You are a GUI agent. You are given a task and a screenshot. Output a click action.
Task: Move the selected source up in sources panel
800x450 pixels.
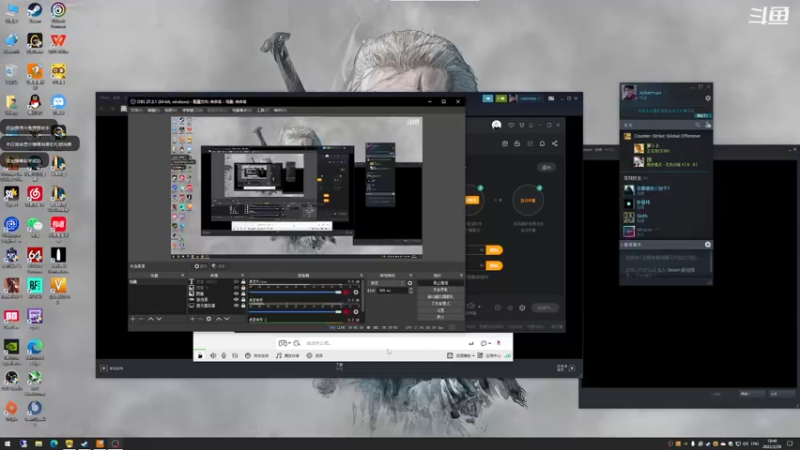(218, 319)
